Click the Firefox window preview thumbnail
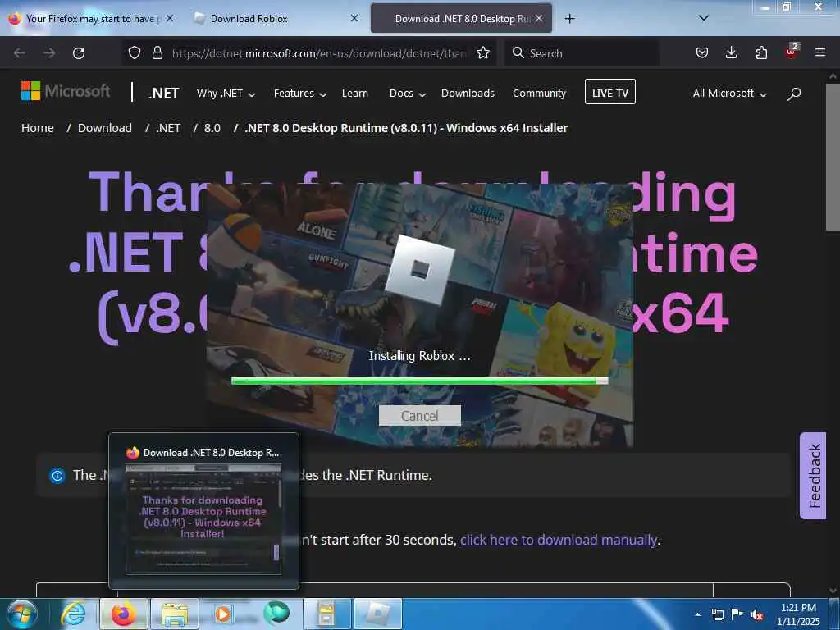This screenshot has height=630, width=840. pos(203,519)
